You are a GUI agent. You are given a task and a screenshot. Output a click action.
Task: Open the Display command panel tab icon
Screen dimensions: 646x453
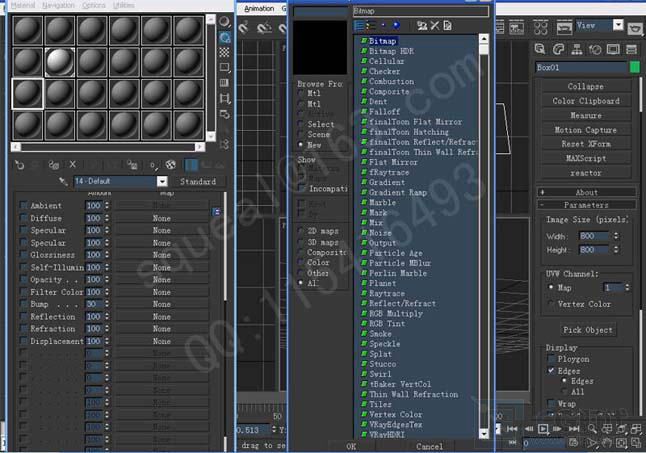pyautogui.click(x=613, y=49)
